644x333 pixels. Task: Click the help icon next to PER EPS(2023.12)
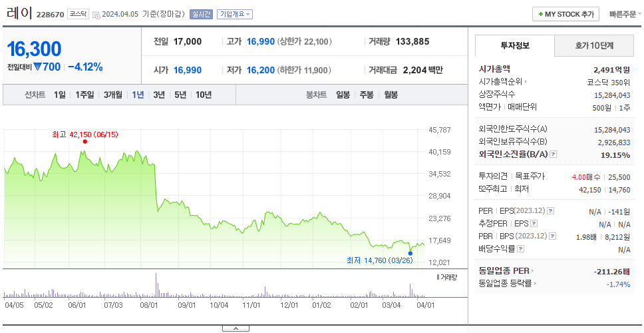point(550,211)
